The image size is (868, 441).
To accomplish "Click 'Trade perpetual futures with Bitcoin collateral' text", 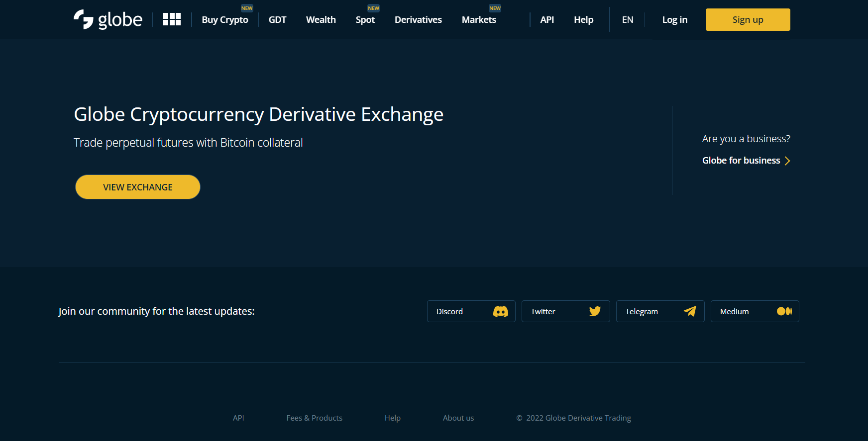I will pyautogui.click(x=188, y=143).
